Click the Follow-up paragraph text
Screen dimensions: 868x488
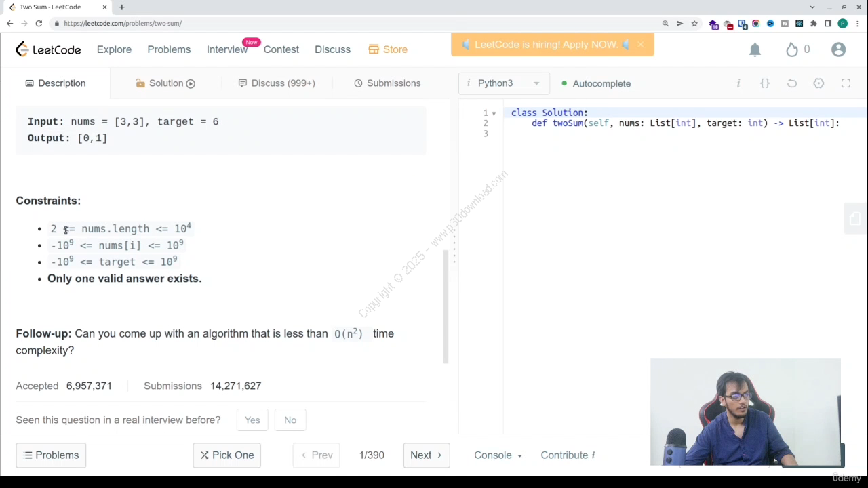coord(205,342)
